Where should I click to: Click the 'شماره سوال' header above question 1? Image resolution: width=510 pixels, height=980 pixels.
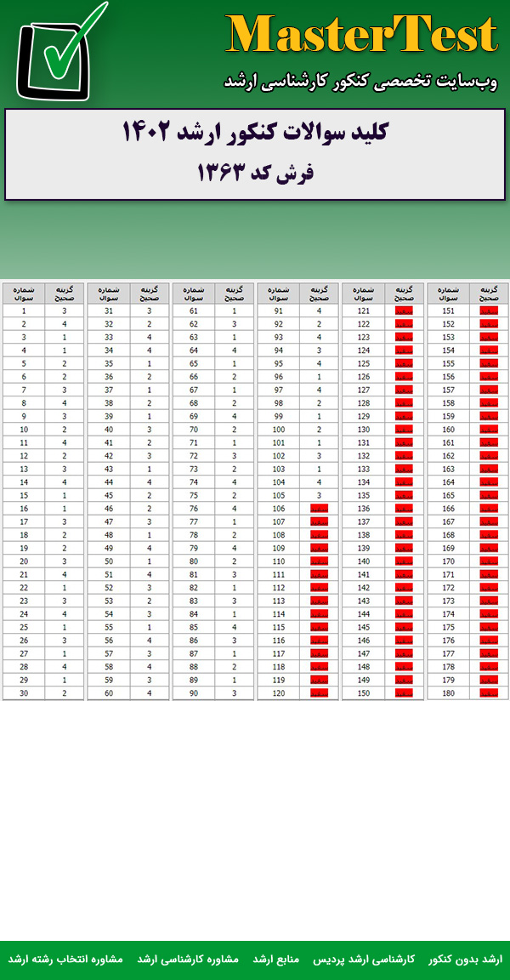tap(24, 293)
